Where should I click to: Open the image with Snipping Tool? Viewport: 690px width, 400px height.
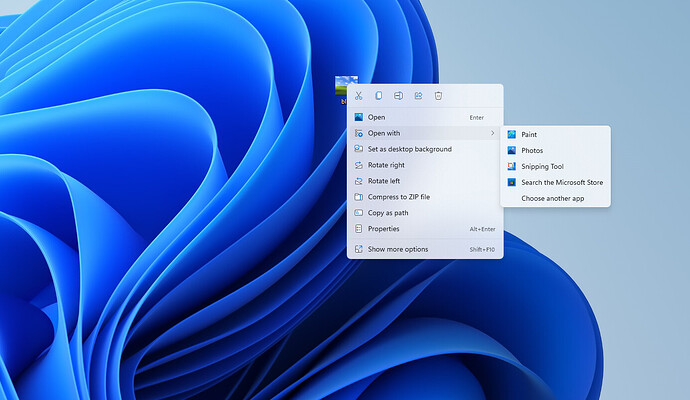coord(542,166)
